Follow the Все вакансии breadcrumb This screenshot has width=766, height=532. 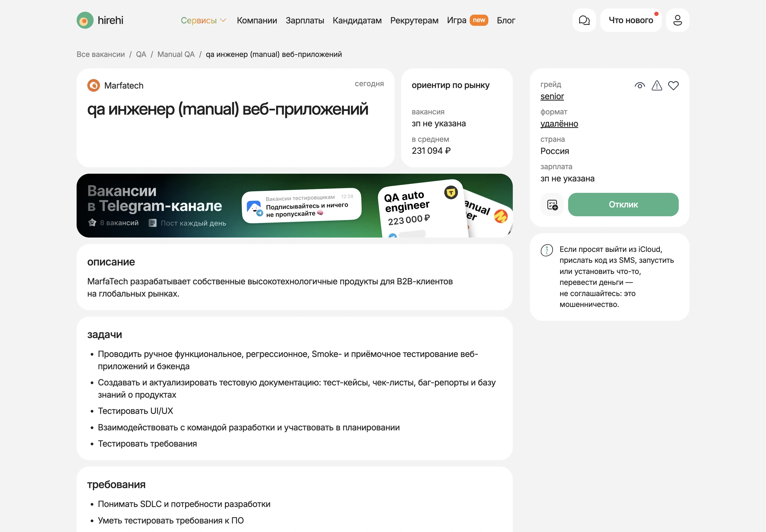pyautogui.click(x=101, y=54)
